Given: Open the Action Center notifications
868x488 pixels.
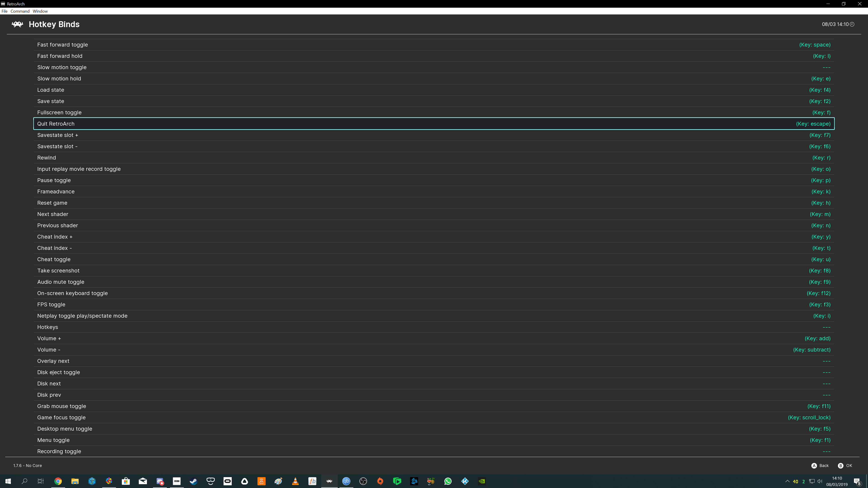Looking at the screenshot, I should click(857, 482).
